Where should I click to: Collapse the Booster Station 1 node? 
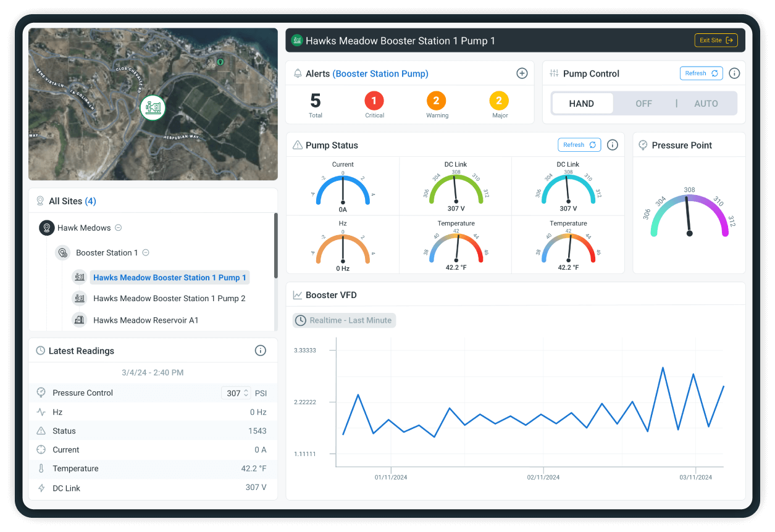click(x=146, y=252)
